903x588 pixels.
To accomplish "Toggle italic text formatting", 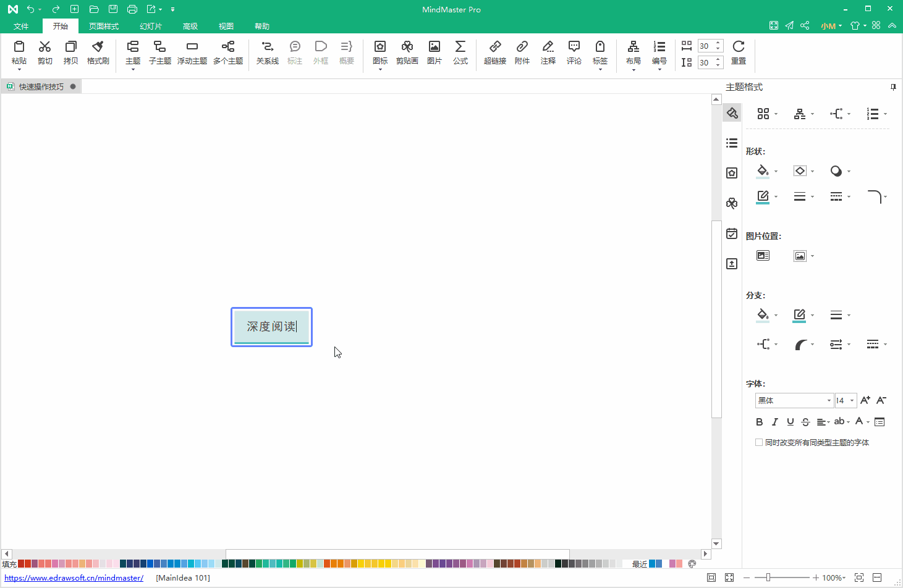I will click(774, 422).
